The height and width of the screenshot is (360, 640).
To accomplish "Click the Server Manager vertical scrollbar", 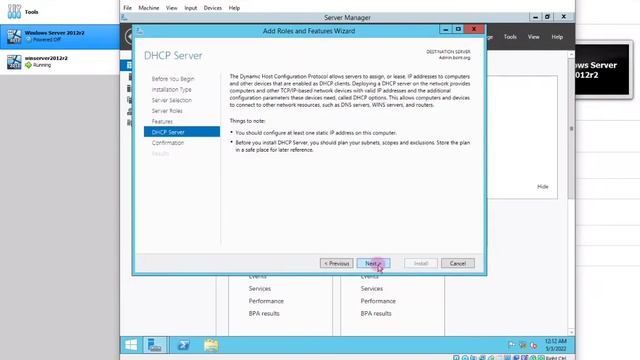I will (x=571, y=129).
